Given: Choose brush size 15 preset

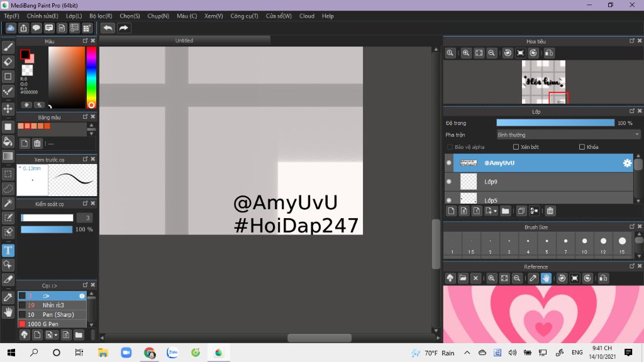Looking at the screenshot, I should (x=622, y=244).
